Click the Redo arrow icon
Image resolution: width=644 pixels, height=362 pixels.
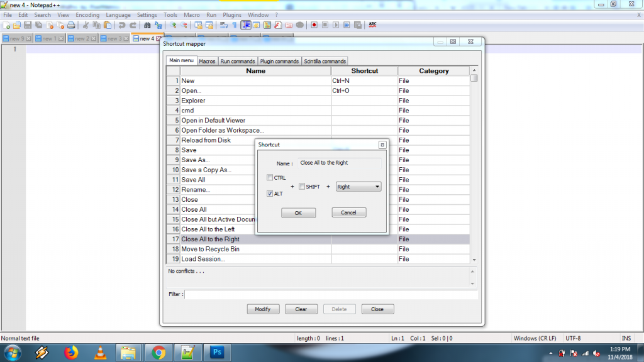pos(133,25)
